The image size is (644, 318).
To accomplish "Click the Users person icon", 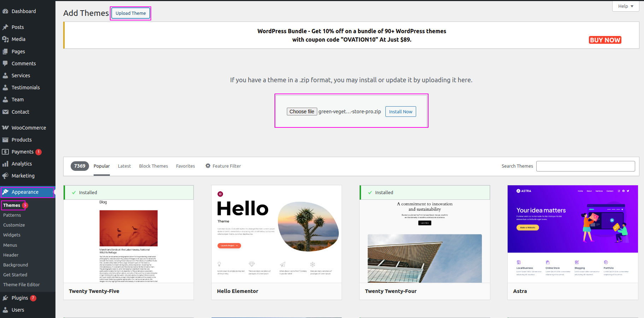I will (5, 310).
